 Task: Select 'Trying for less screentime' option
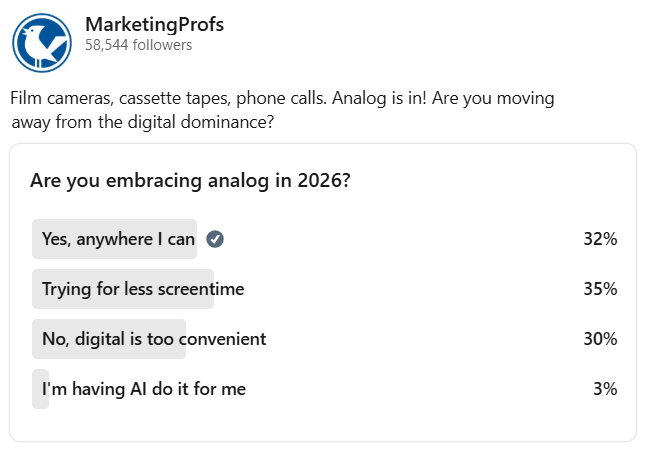point(142,289)
